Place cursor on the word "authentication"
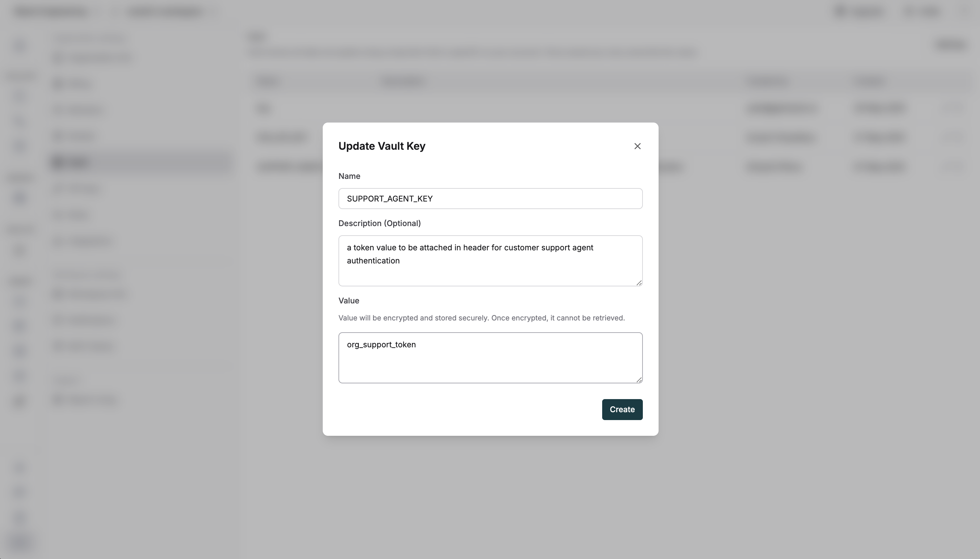 [x=373, y=261]
